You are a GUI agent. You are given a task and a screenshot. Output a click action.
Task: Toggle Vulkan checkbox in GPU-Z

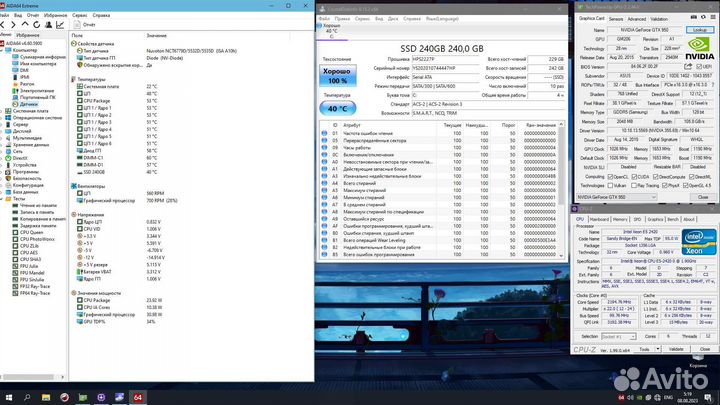[610, 186]
